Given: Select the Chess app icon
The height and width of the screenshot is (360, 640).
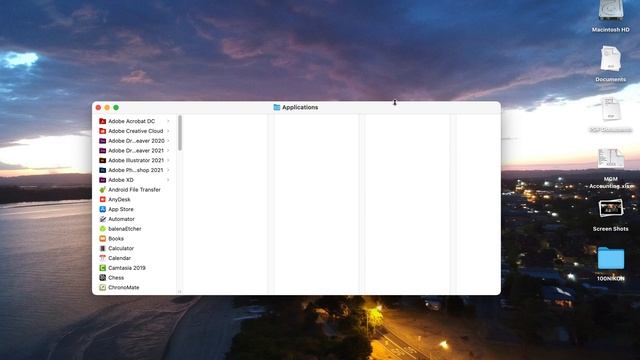Looking at the screenshot, I should (102, 278).
